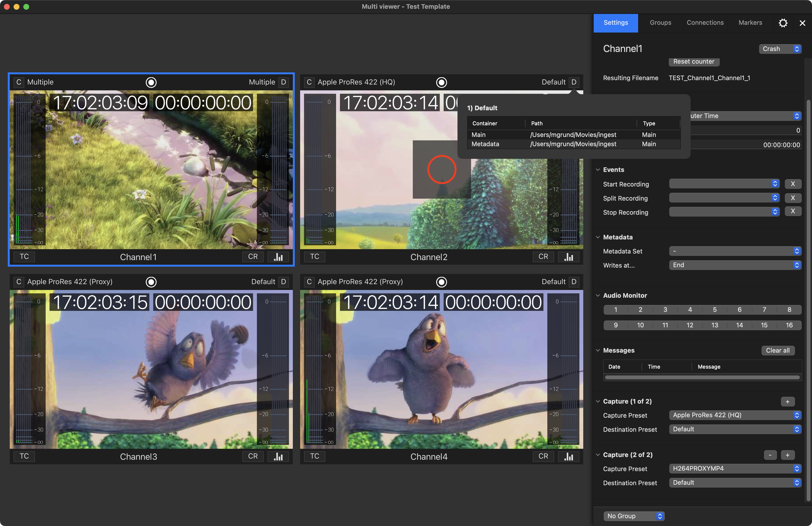Click the C capture icon on Channel2
This screenshot has width=812, height=526.
click(309, 82)
